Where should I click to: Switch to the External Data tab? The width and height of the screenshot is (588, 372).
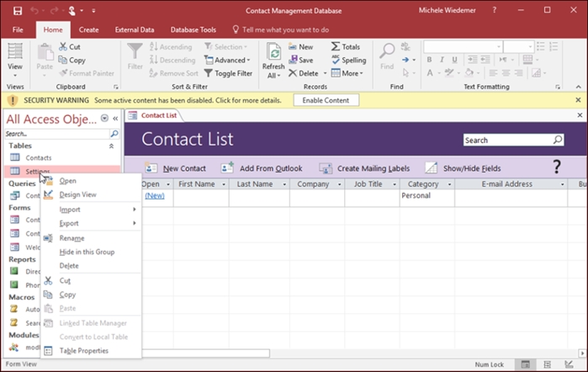point(135,29)
